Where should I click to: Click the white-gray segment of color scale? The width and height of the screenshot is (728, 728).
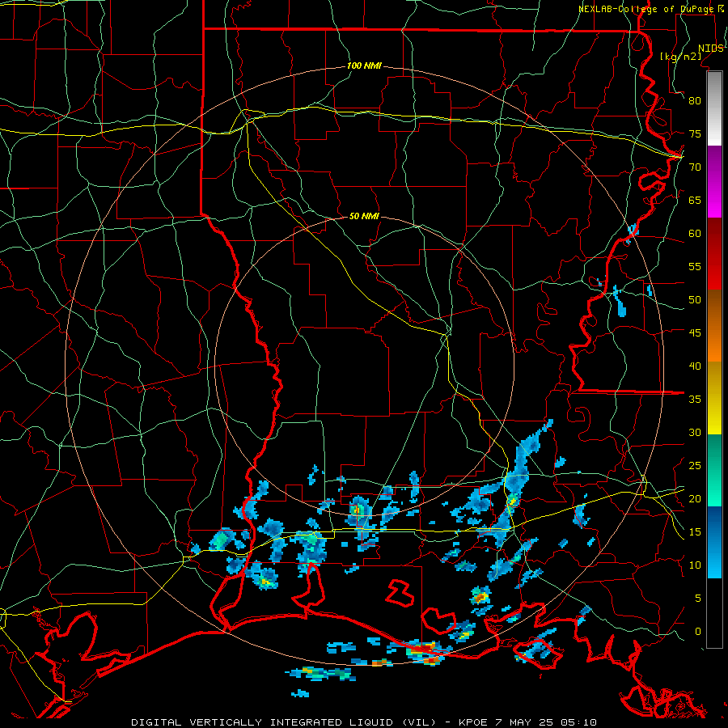pos(714,108)
